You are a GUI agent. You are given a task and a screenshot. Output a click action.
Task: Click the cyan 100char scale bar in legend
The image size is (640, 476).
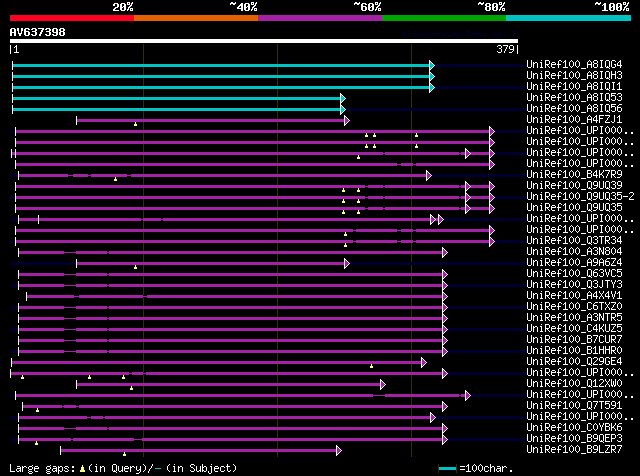pyautogui.click(x=447, y=469)
